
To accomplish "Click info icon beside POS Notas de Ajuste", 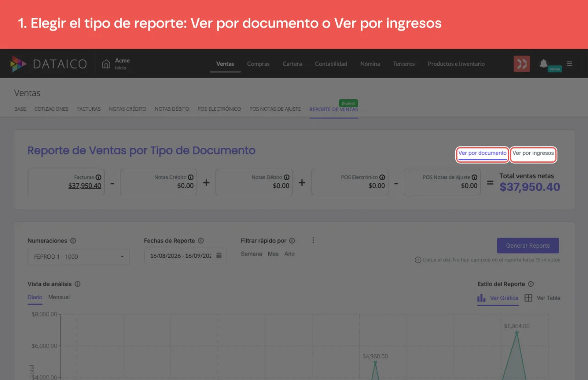I will coord(475,177).
